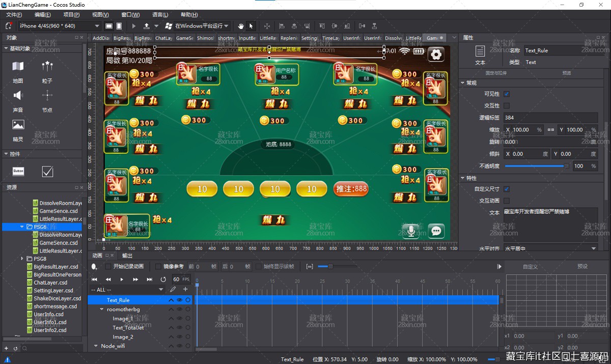Enable the 交互性 interactivity checkbox

pos(507,106)
